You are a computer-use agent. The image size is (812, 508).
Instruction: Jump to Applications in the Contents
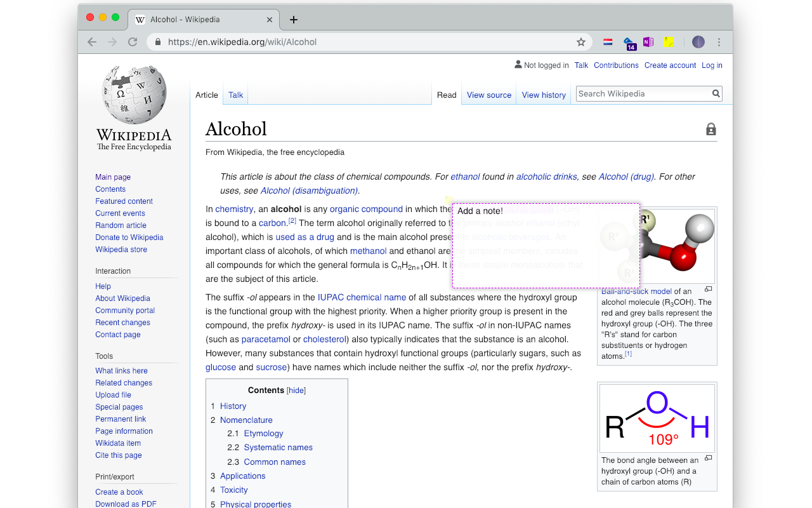point(242,476)
